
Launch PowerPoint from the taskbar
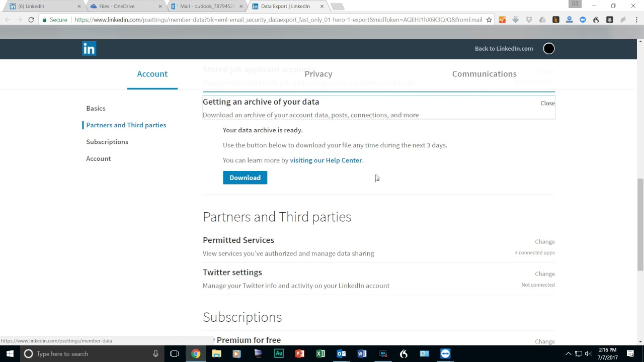click(x=299, y=353)
